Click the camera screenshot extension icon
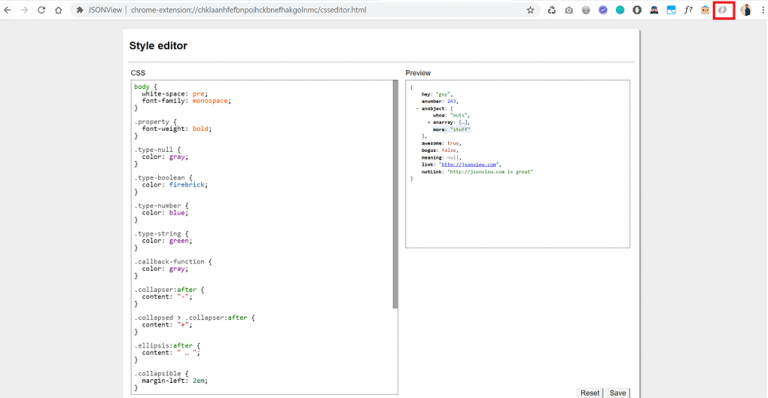The width and height of the screenshot is (768, 398). pyautogui.click(x=569, y=10)
